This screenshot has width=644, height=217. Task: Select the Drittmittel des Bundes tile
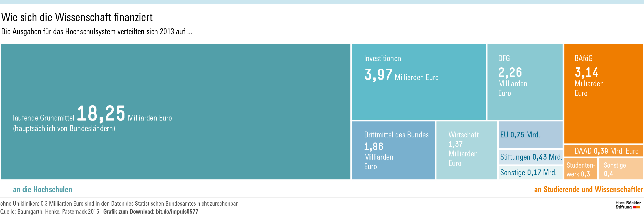tap(393, 150)
